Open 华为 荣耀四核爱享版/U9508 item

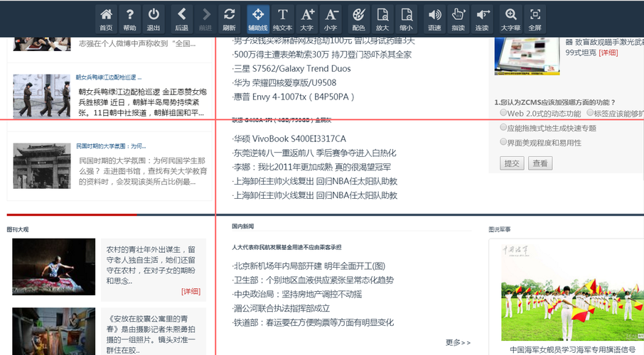point(284,83)
